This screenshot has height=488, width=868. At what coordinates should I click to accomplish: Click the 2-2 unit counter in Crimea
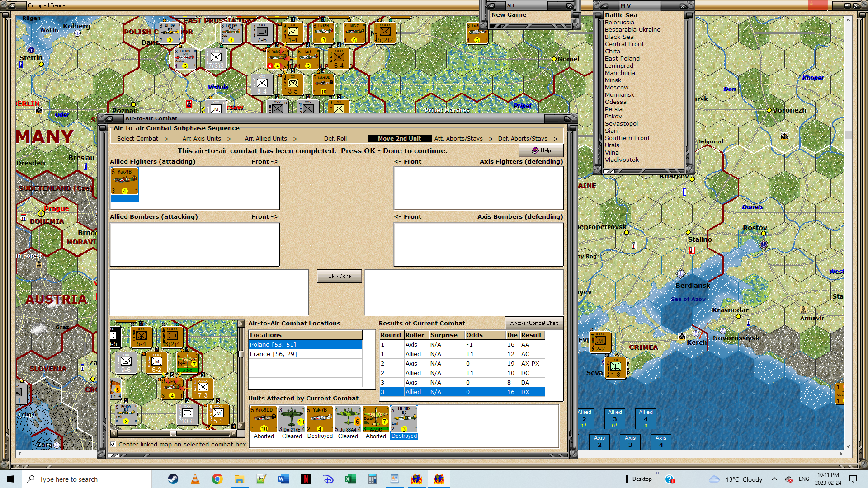tap(600, 342)
